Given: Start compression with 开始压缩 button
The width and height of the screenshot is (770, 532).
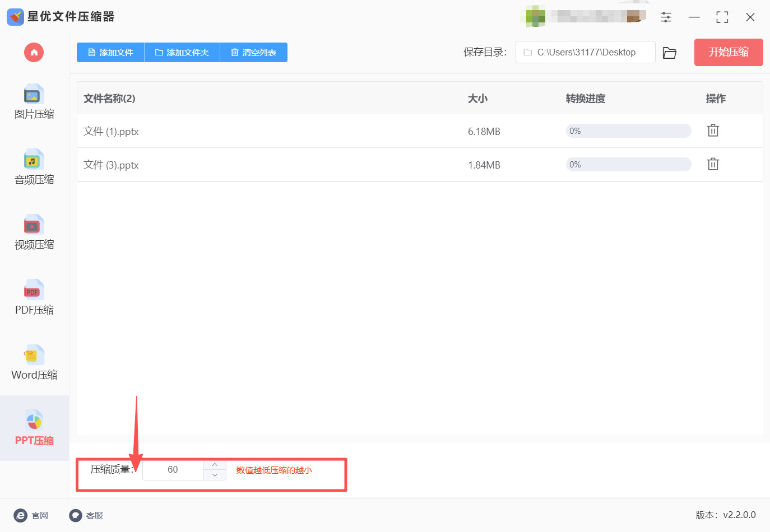Looking at the screenshot, I should (729, 52).
